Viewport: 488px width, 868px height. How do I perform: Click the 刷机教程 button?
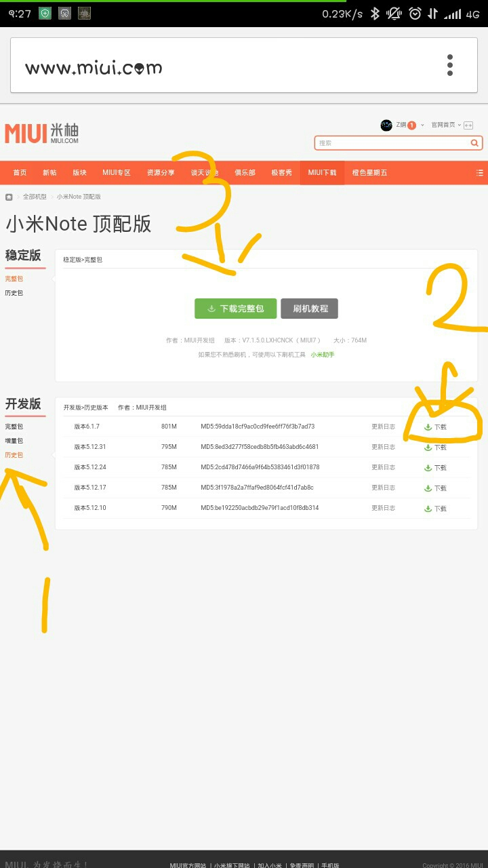(x=310, y=309)
